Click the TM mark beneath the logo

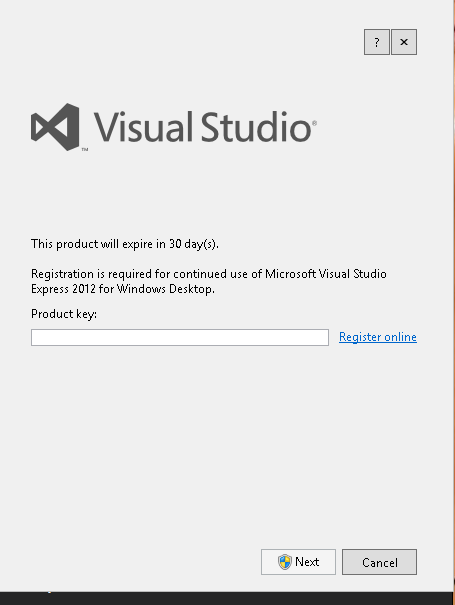click(x=85, y=149)
